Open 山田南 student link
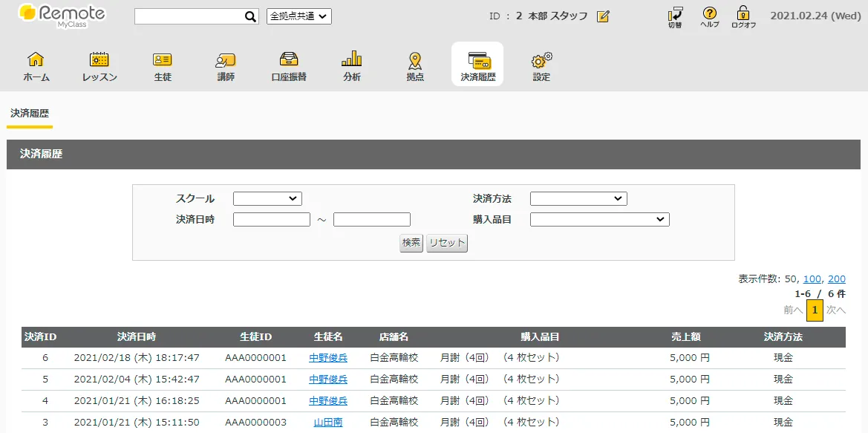Screen dimensions: 868x433 [x=328, y=423]
